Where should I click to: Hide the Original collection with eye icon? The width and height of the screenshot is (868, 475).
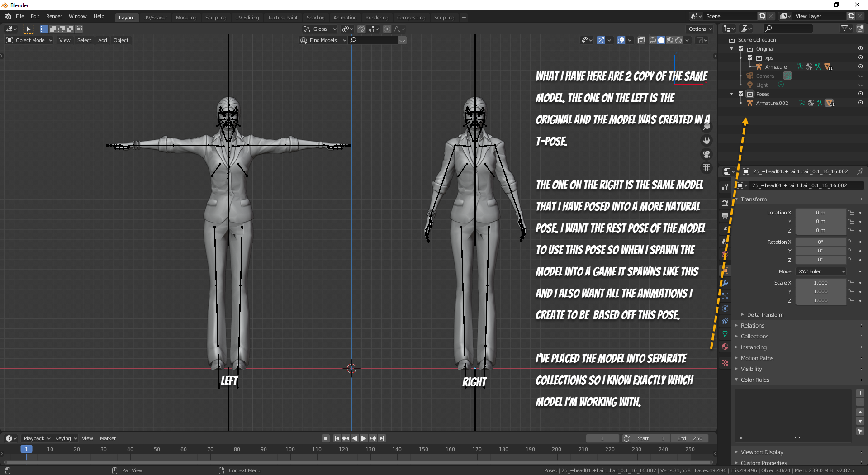coord(860,49)
